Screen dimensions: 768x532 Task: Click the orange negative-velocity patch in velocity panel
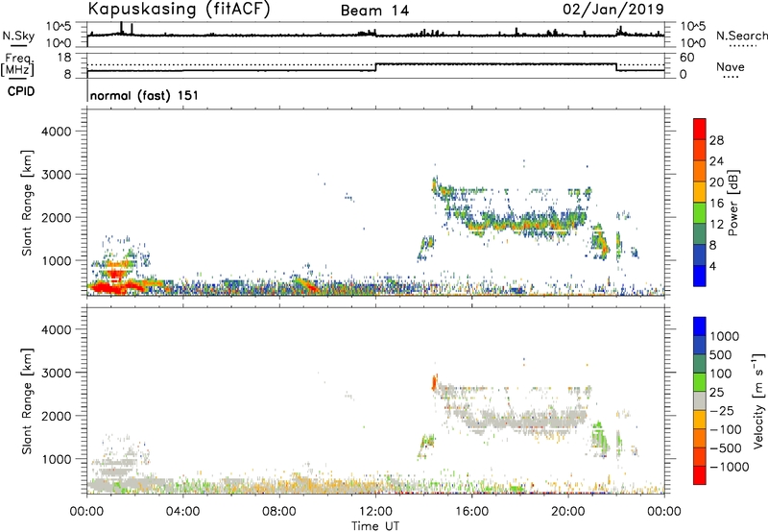pyautogui.click(x=434, y=382)
